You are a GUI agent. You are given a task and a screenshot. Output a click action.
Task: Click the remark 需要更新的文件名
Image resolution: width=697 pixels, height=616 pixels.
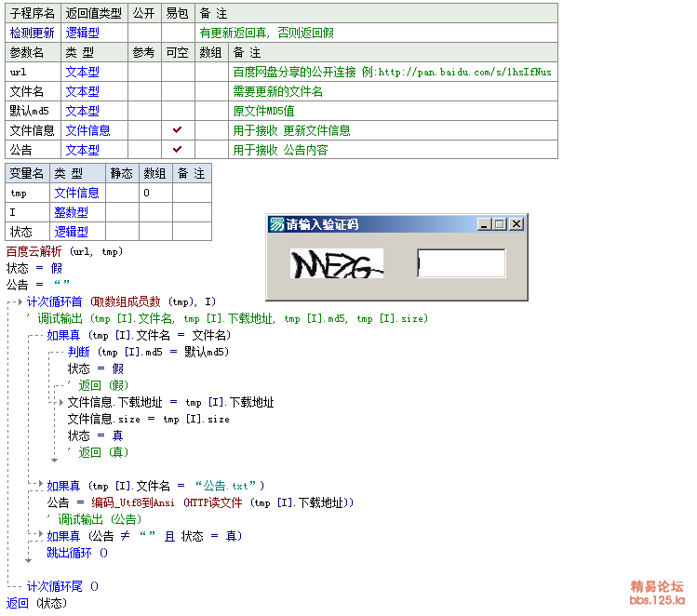pos(278,91)
